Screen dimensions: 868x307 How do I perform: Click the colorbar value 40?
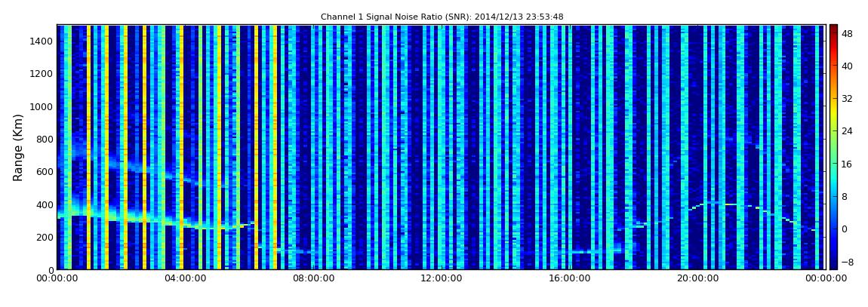pyautogui.click(x=846, y=66)
